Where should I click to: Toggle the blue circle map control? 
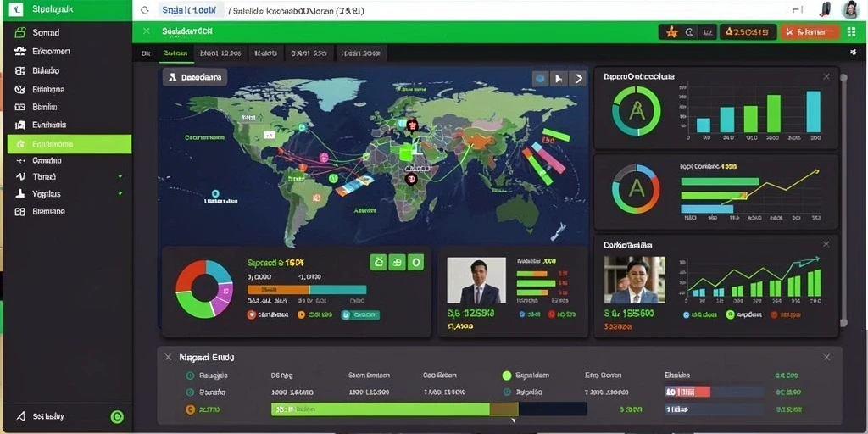click(x=540, y=79)
